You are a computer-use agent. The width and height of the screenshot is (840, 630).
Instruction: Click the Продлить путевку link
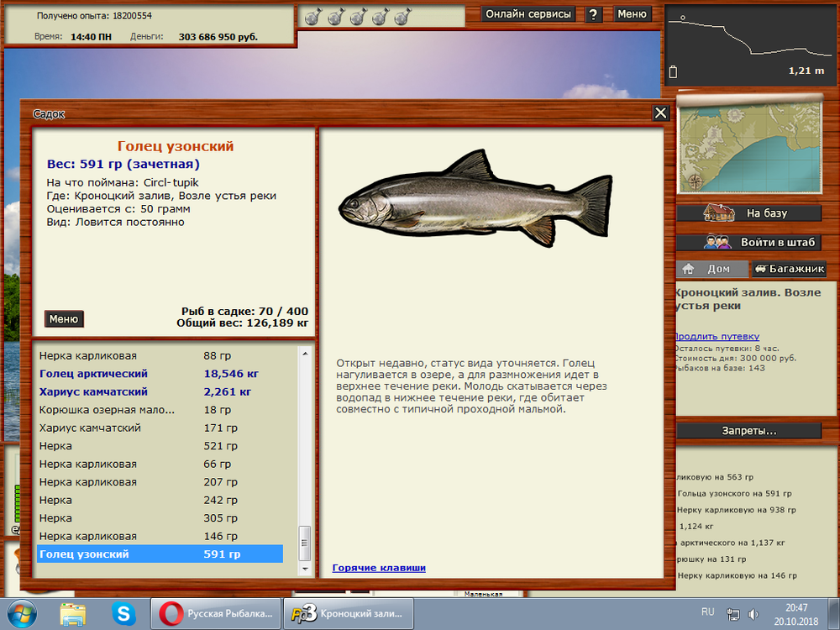[717, 336]
